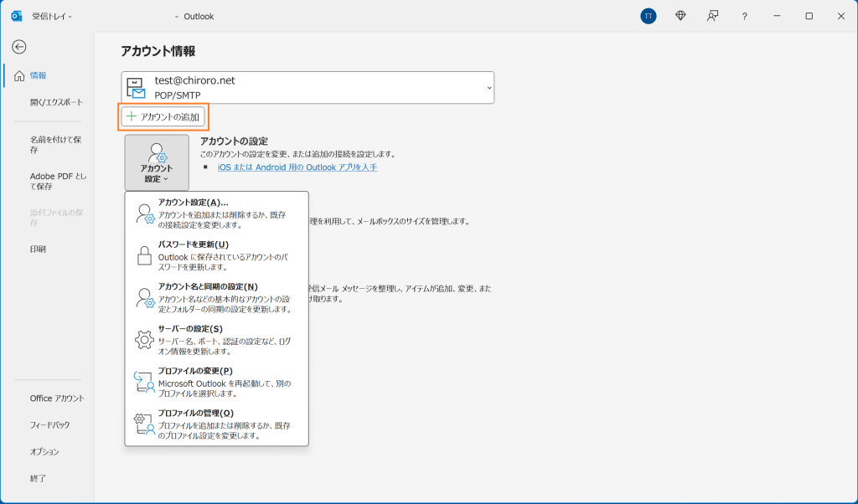Viewport: 858px width, 504px height.
Task: Collapse the アカウント設定 dropdown button
Action: (x=157, y=163)
